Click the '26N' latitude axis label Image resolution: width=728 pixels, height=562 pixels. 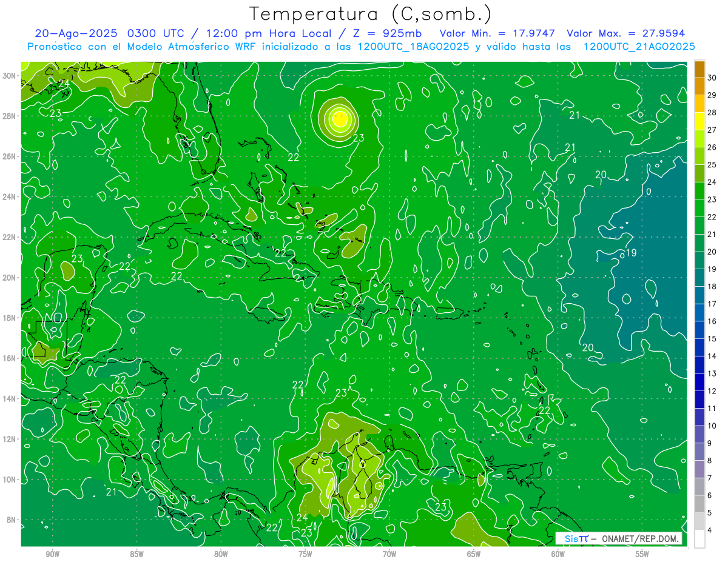click(9, 156)
